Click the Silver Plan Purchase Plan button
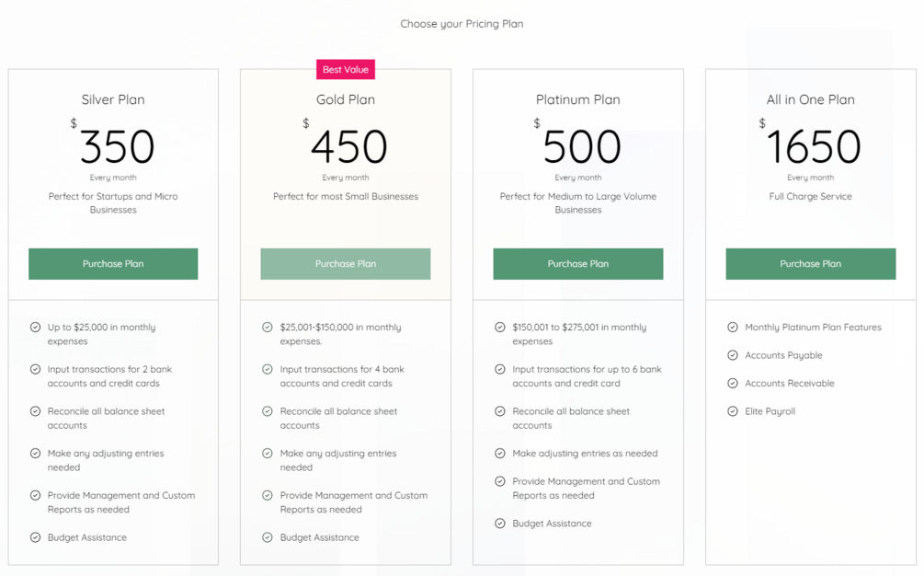Viewport: 924px width, 576px height. coord(113,264)
